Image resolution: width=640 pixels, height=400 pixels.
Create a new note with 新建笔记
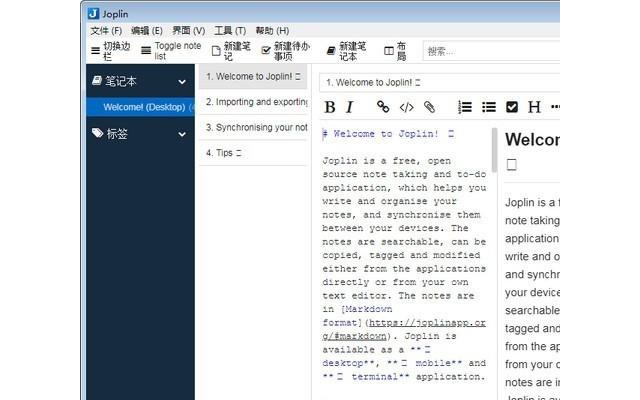231,51
